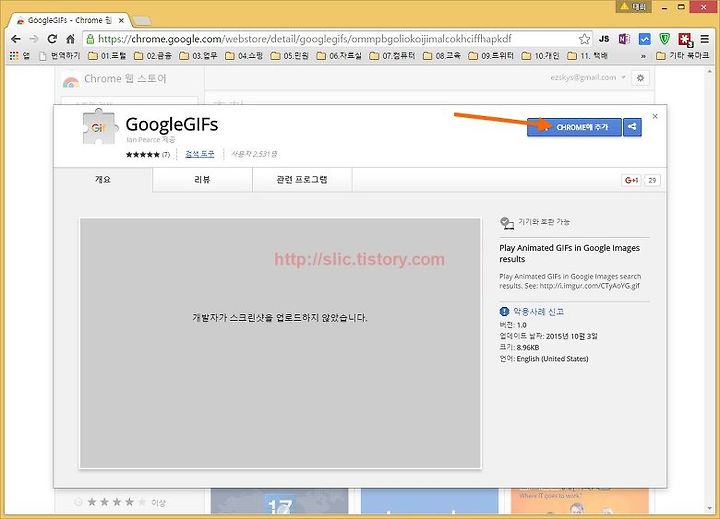The height and width of the screenshot is (519, 720).
Task: Open the 번역하기 bookmark
Action: (x=60, y=56)
